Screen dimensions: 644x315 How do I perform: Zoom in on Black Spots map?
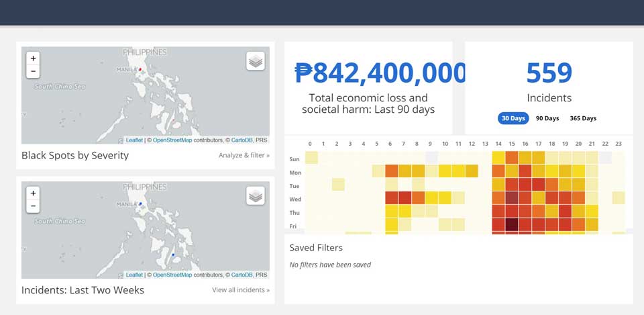33,58
